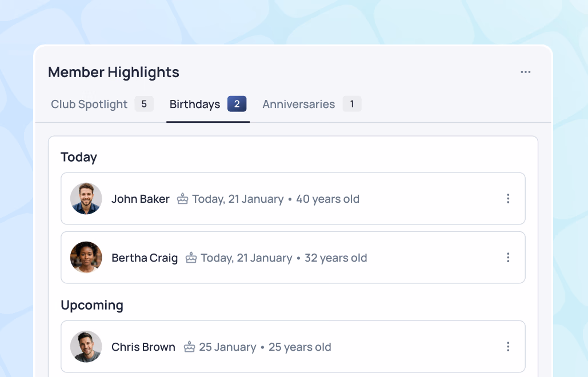This screenshot has height=377, width=588.
Task: Open the Member Highlights three-dot options menu
Action: [525, 72]
